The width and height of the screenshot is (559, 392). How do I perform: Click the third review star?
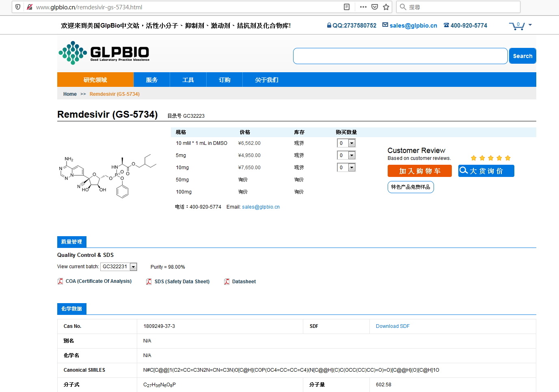[x=490, y=158]
